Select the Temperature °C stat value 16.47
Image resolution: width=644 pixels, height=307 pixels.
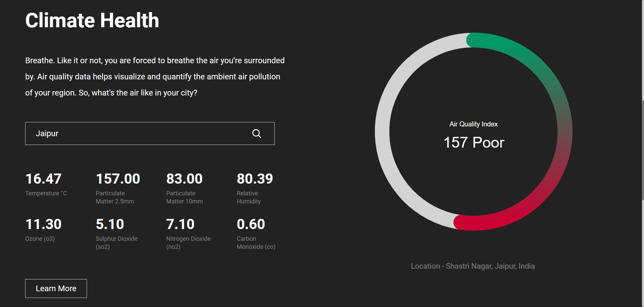(43, 179)
